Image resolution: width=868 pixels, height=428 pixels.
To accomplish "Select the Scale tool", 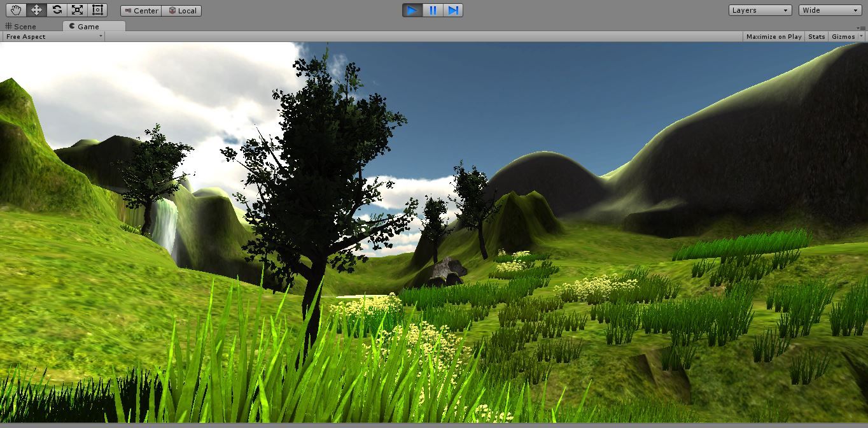I will pyautogui.click(x=77, y=10).
